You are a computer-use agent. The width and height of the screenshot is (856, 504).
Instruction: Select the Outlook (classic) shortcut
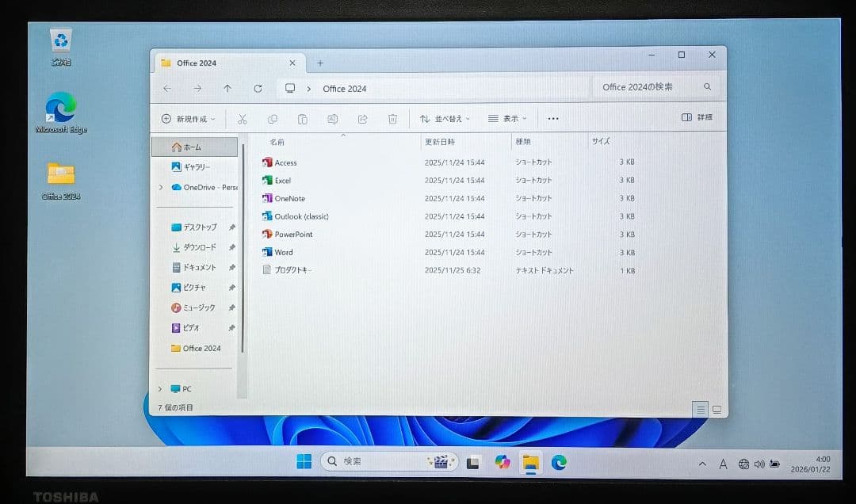[x=295, y=216]
